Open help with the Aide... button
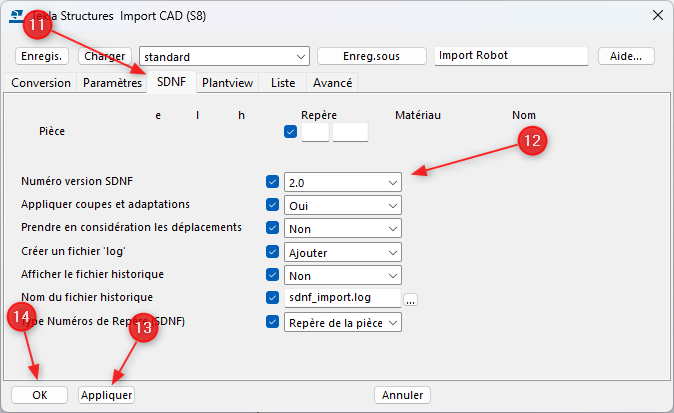The height and width of the screenshot is (413, 674). 626,57
